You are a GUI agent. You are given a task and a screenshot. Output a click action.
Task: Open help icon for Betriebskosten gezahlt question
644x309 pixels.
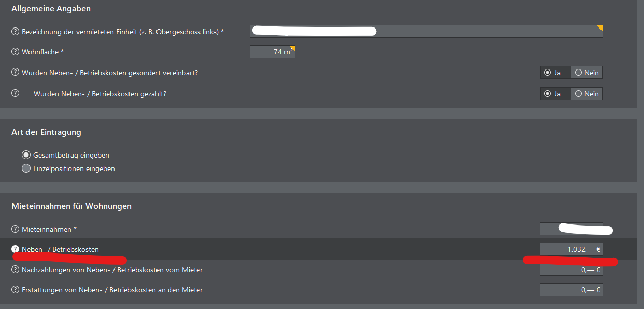pyautogui.click(x=16, y=93)
